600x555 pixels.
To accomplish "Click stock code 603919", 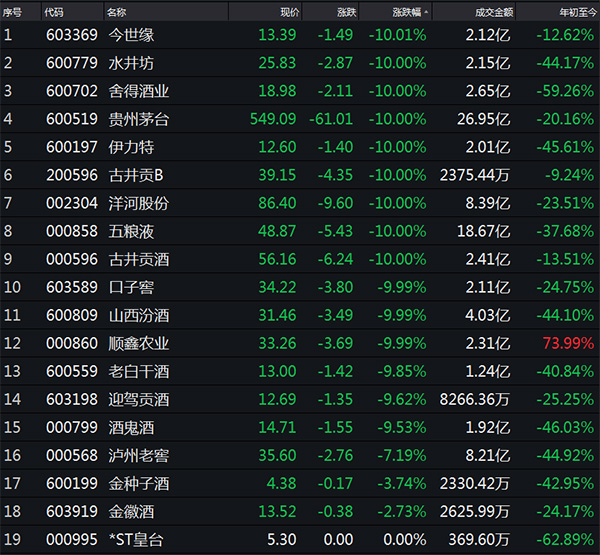I will (72, 511).
